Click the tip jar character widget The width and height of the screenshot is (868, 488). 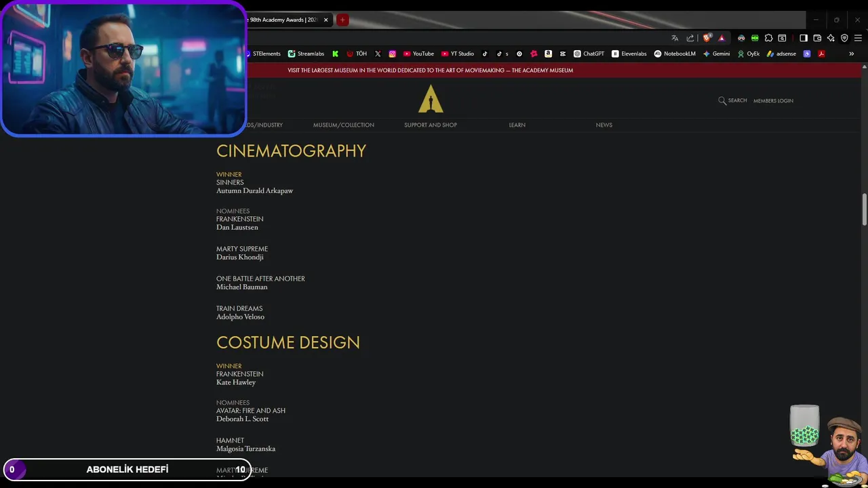point(829,446)
